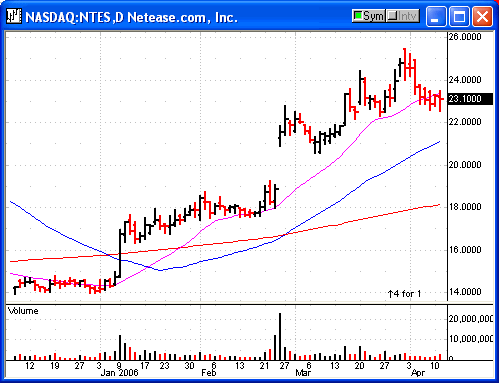This screenshot has height=383, width=499.
Task: Toggle the Intv link button
Action: click(x=403, y=16)
